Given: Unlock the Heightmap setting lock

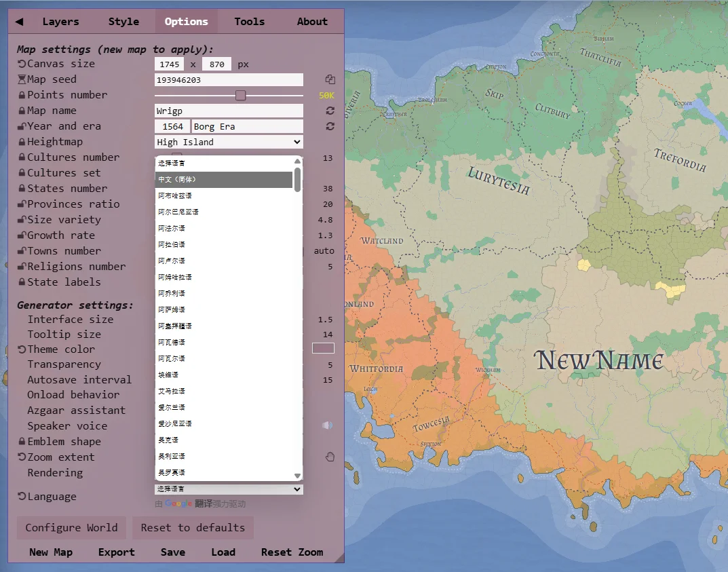Looking at the screenshot, I should [x=20, y=141].
